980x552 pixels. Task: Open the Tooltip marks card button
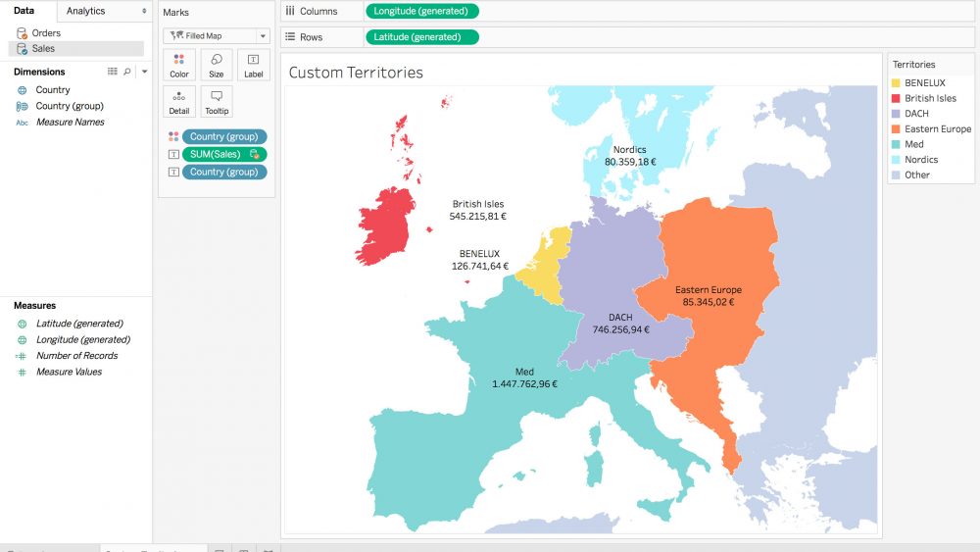216,102
